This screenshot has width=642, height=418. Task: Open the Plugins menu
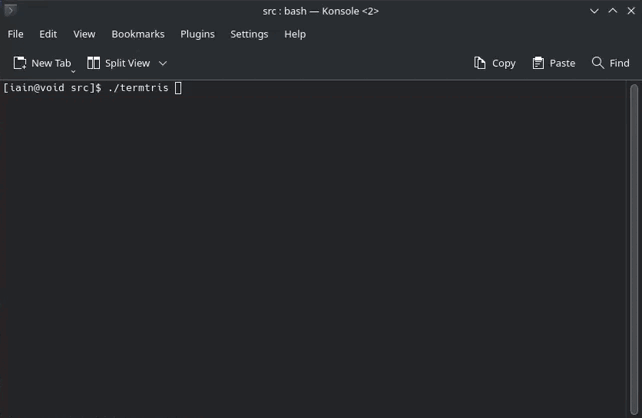click(197, 34)
